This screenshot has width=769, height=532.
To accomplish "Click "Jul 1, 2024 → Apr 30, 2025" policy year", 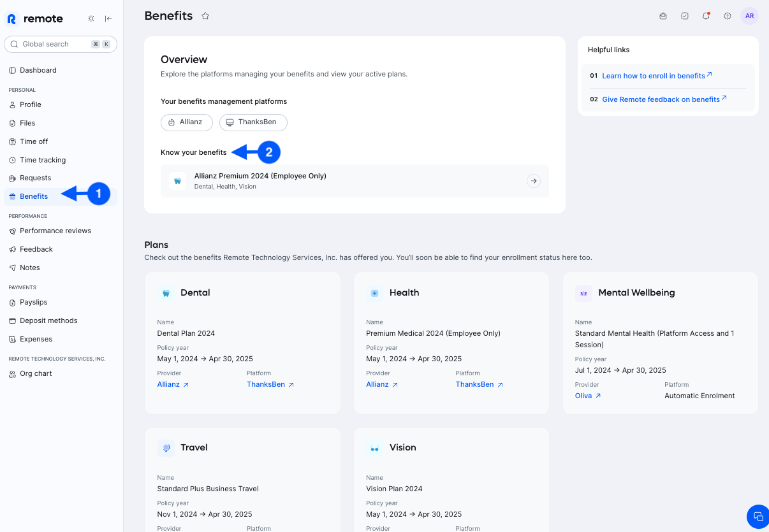I will 620,371.
